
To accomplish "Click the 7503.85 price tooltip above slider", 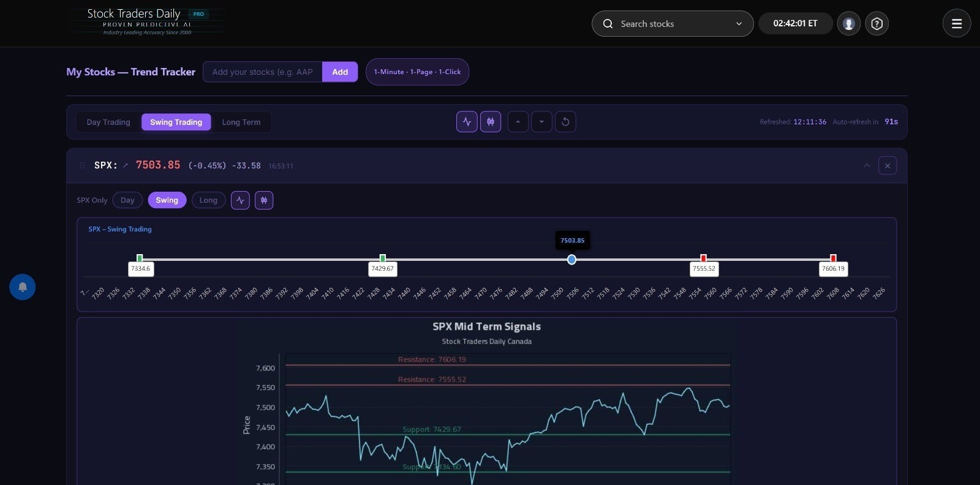I will pos(572,241).
